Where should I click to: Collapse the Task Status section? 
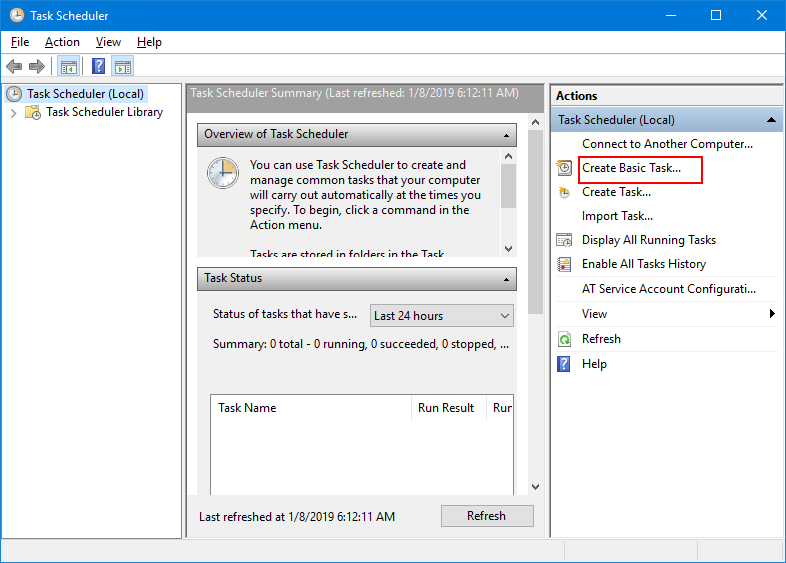(506, 279)
